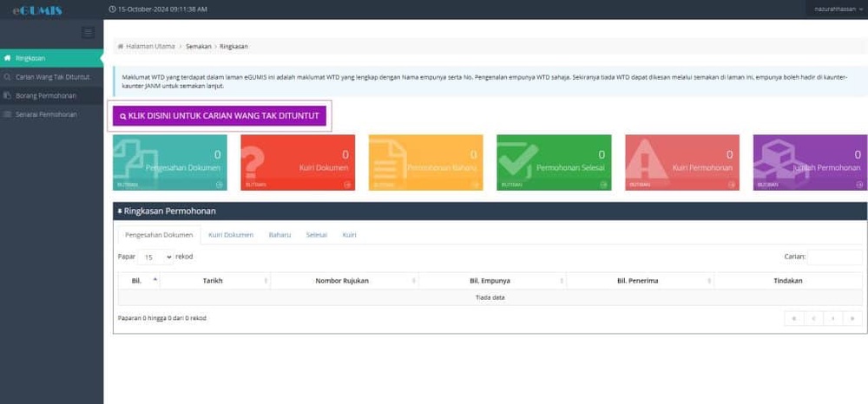Open the red Kuiri Dokumen summary card
Viewport: 868px width, 404px height.
tap(298, 162)
